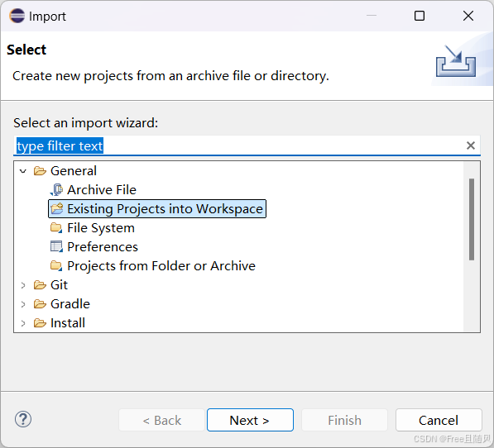Expand the Gradle tree node
Screen dimensions: 494x448
[23, 304]
